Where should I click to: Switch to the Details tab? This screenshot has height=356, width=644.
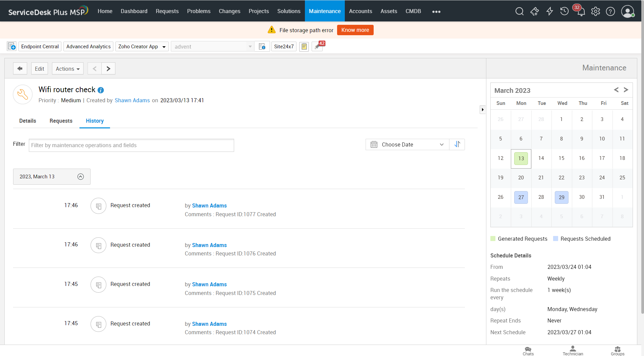(28, 121)
